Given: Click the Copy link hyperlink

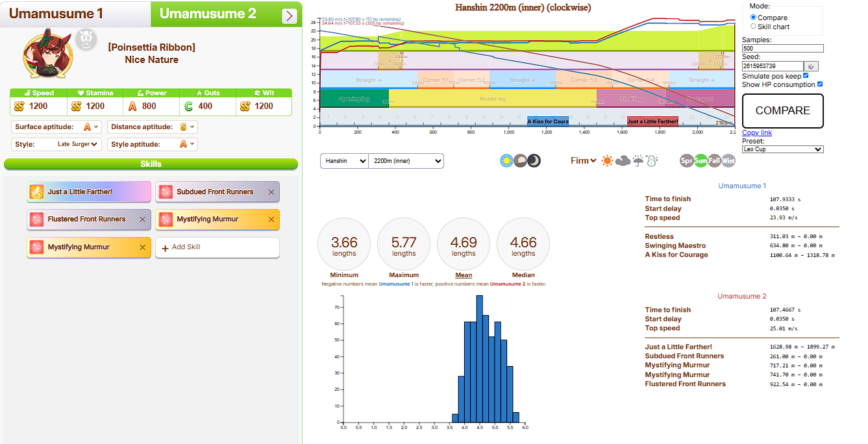Looking at the screenshot, I should click(756, 133).
